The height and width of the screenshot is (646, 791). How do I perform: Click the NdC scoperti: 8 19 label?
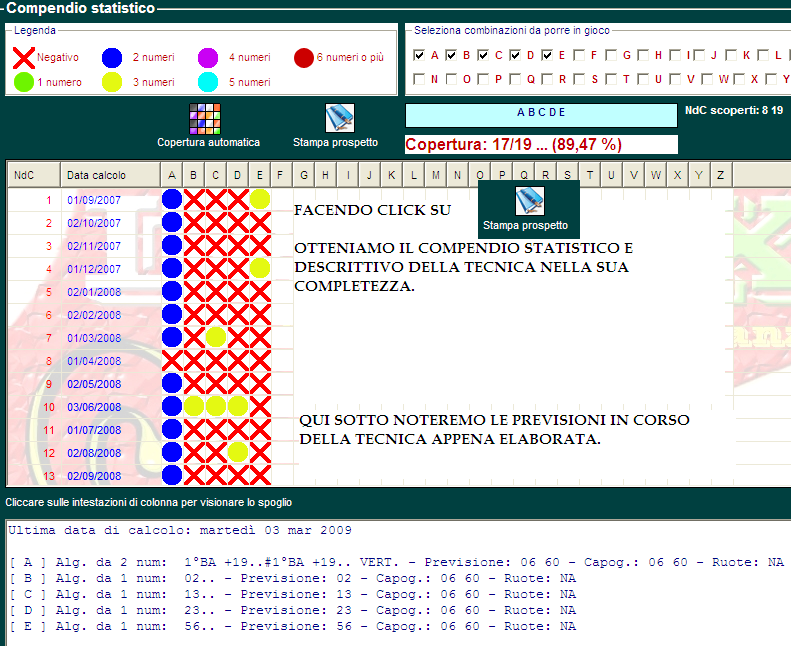coord(734,110)
